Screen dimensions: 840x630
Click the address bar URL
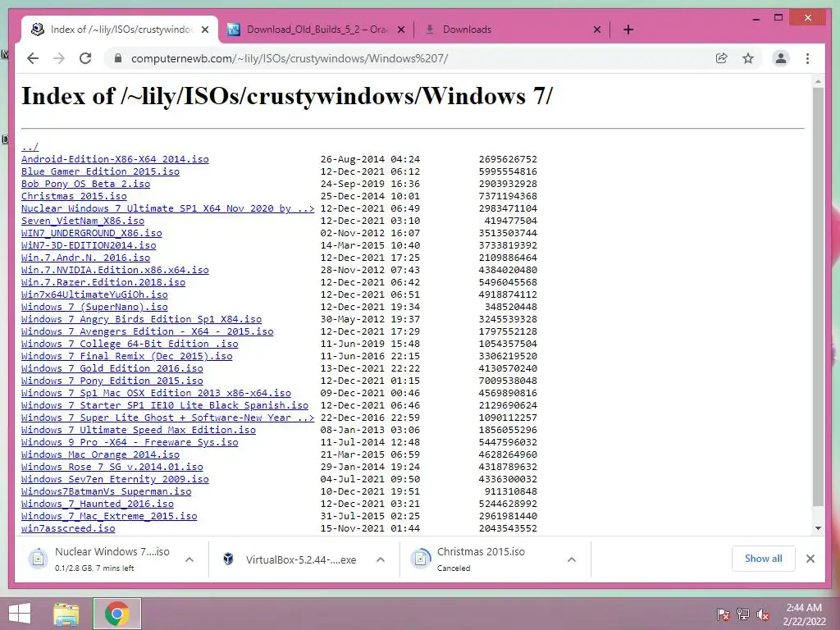290,58
